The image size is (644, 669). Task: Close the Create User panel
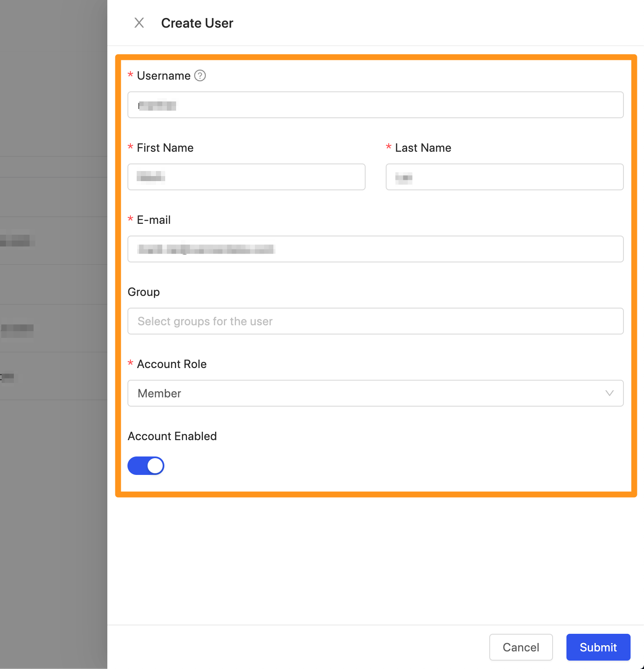[139, 23]
